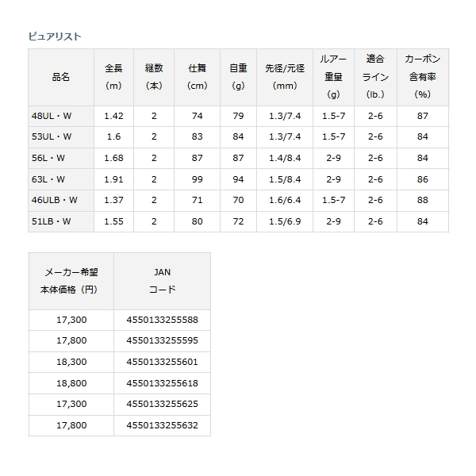Click the メーカー希望本体価格 header cell
The image size is (476, 476).
pyautogui.click(x=71, y=281)
